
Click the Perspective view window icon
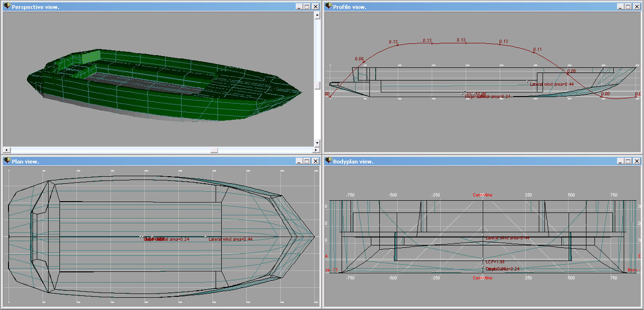coord(7,7)
